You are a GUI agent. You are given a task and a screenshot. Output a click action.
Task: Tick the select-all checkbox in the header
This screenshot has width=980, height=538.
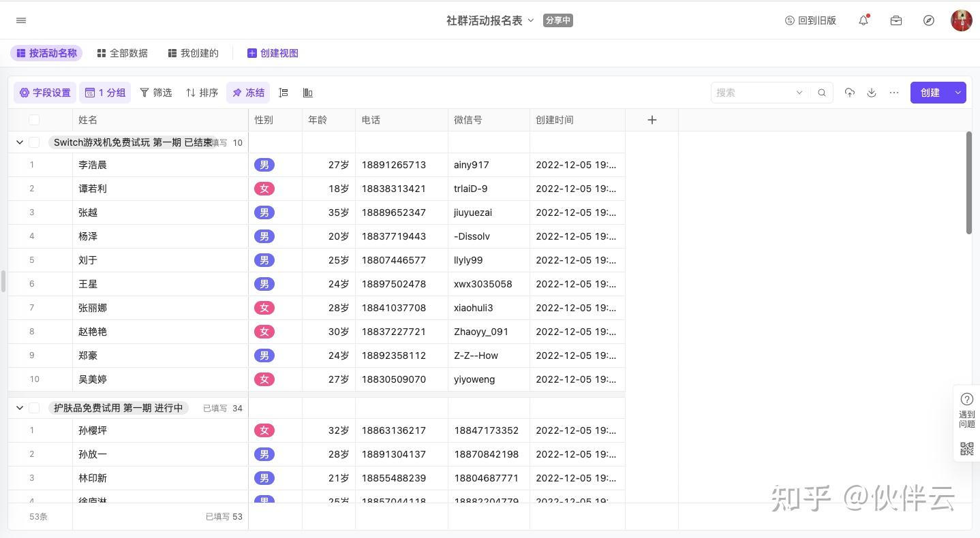pos(34,120)
